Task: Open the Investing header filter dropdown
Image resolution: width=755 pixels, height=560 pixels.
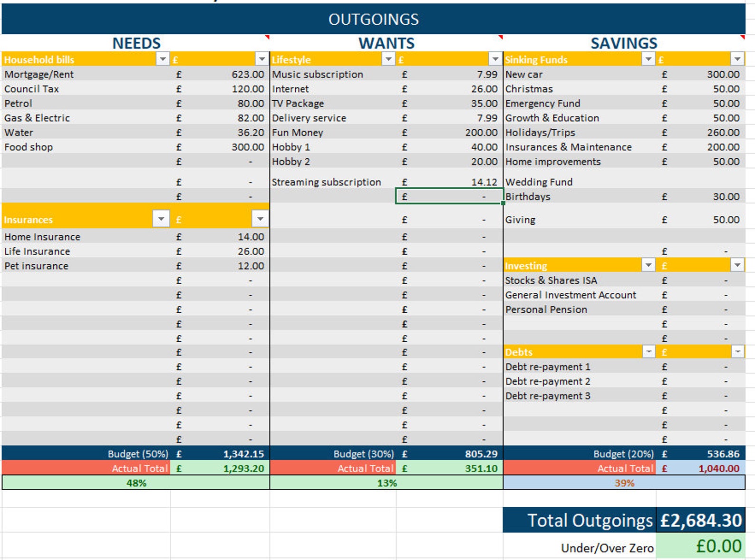Action: click(x=648, y=265)
